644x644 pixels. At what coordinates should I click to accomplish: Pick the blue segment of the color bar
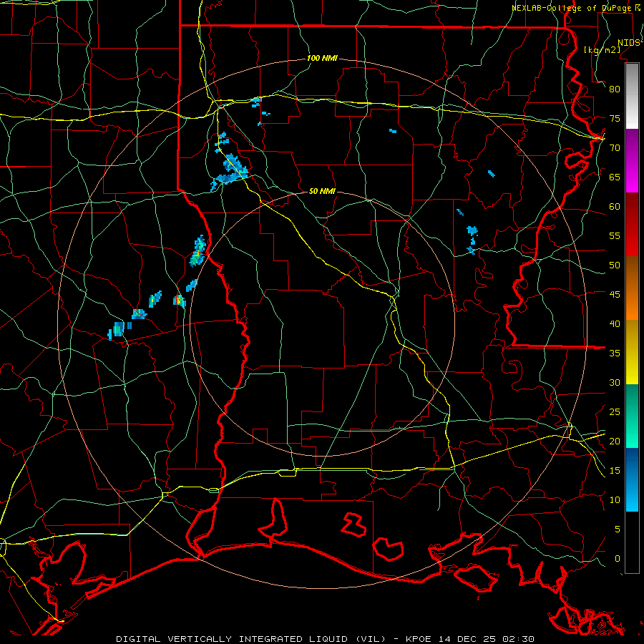(632, 479)
